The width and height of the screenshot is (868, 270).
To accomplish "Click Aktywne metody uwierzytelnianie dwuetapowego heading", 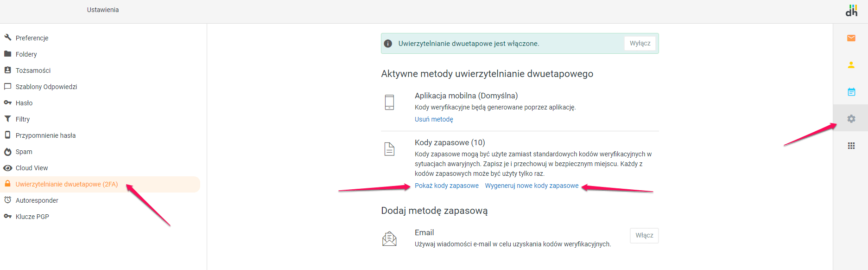I will click(487, 74).
